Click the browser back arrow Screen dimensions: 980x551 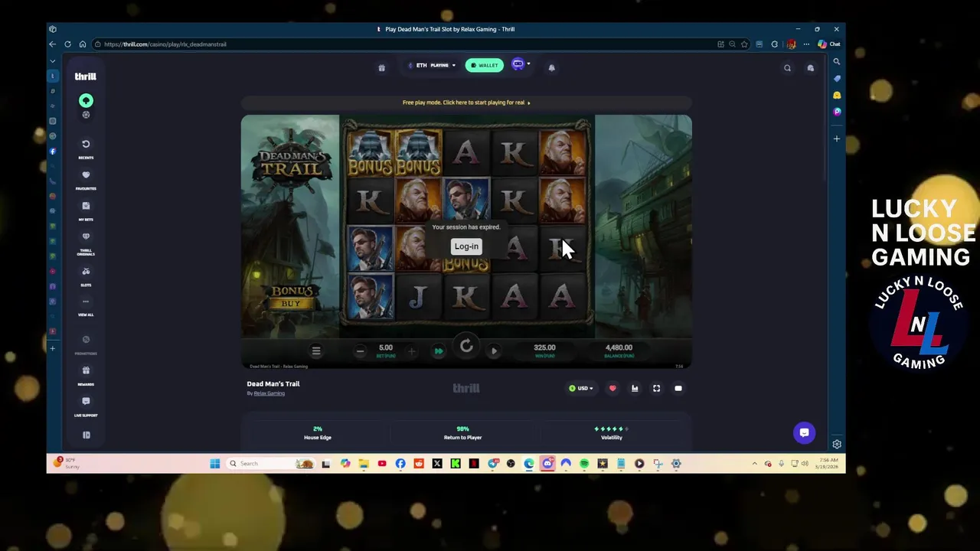coord(52,44)
